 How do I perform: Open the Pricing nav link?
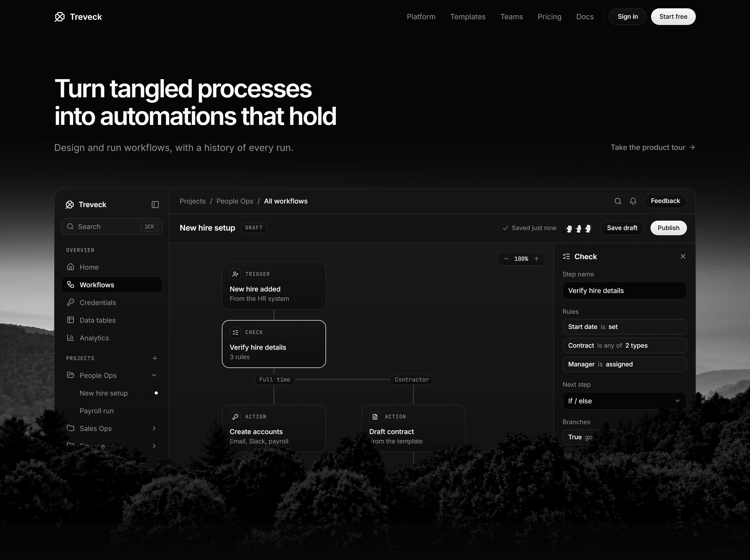[x=549, y=17]
